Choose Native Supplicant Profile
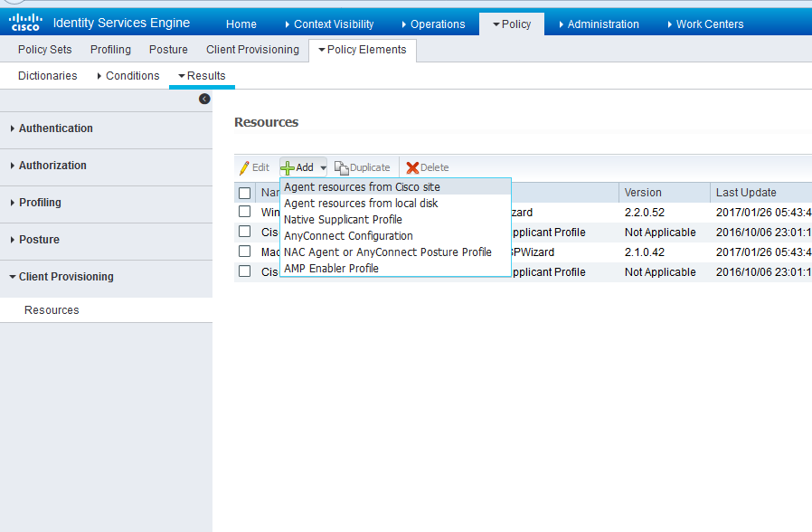Image resolution: width=812 pixels, height=532 pixels. [395, 220]
